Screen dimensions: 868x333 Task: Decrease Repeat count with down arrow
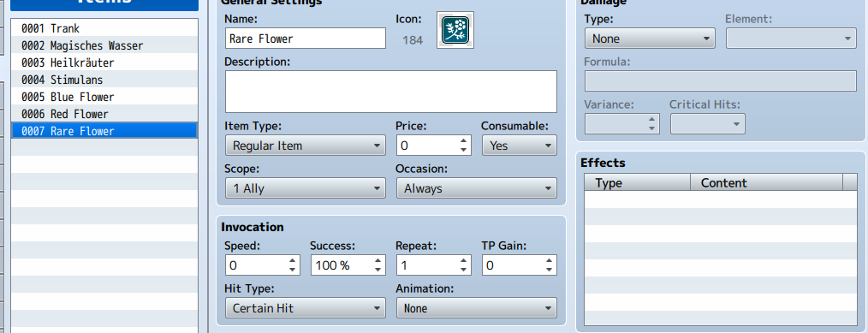tap(465, 270)
